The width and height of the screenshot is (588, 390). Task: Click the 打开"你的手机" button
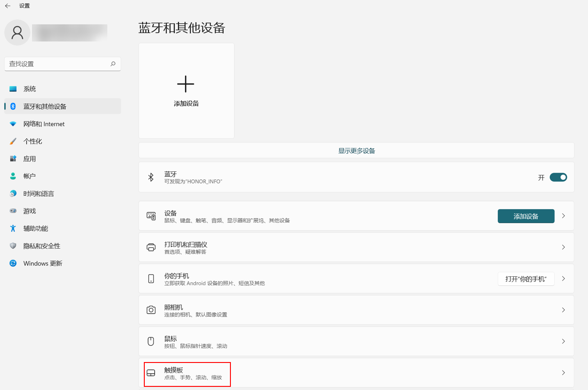point(526,279)
